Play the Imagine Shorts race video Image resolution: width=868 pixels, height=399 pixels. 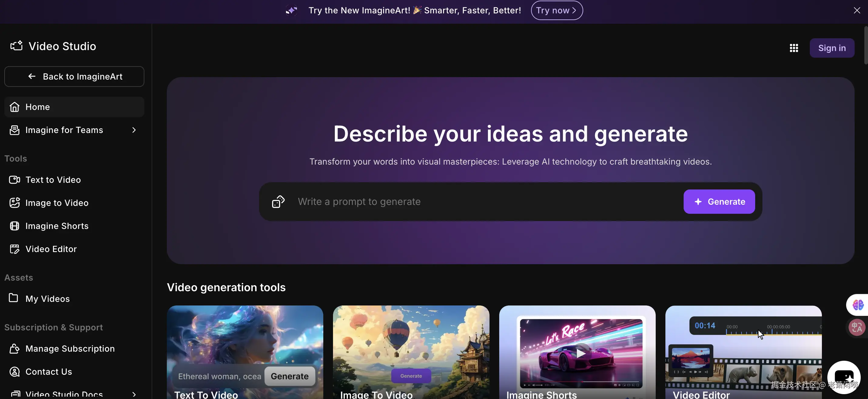(580, 353)
